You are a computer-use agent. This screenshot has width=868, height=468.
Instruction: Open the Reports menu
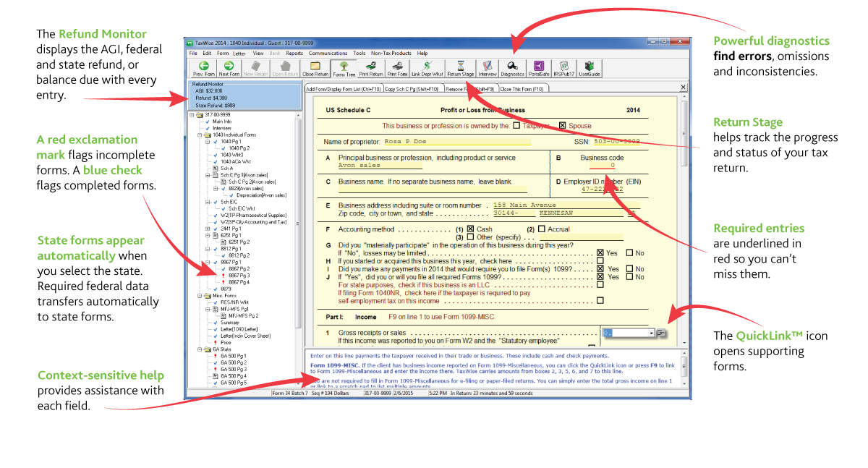tap(295, 53)
